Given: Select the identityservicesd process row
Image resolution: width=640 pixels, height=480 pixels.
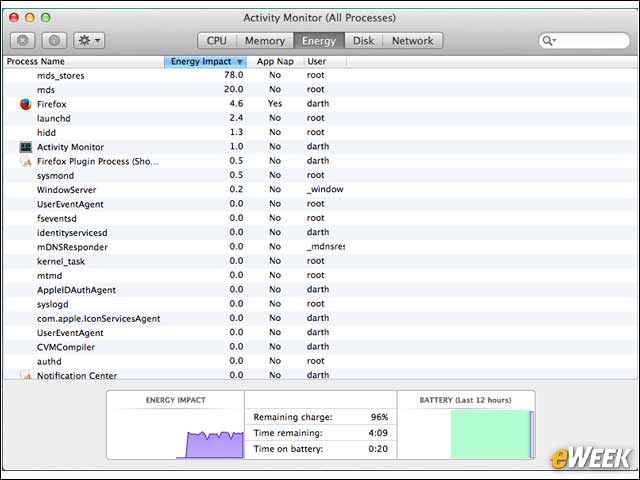Looking at the screenshot, I should [x=320, y=233].
